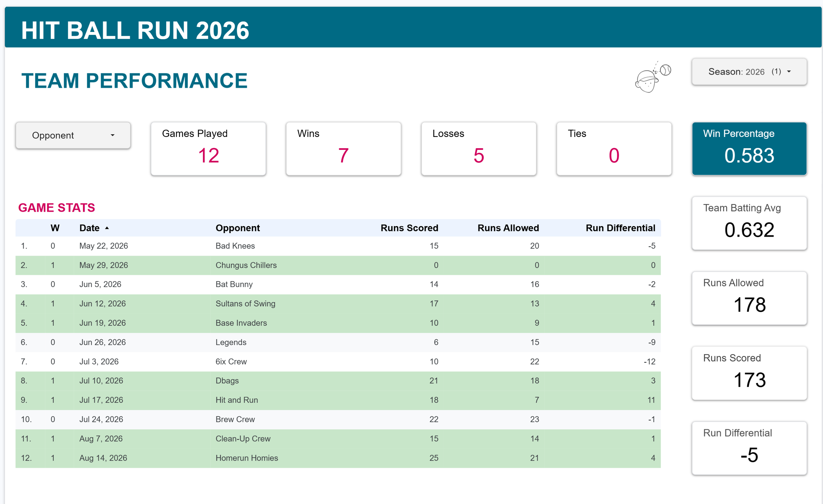Click the Runs Scored 173 scorecard
The height and width of the screenshot is (504, 823).
pos(749,373)
